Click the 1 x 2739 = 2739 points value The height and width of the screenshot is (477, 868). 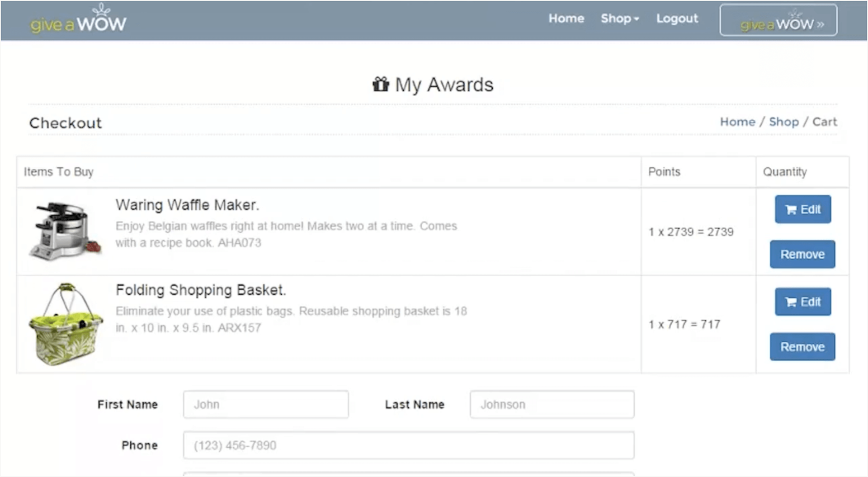(x=691, y=232)
